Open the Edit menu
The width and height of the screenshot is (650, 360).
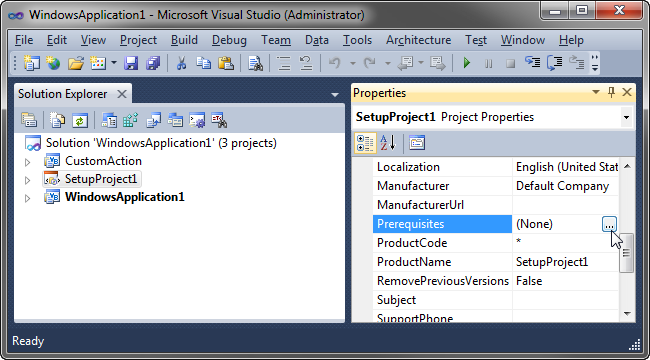(57, 40)
